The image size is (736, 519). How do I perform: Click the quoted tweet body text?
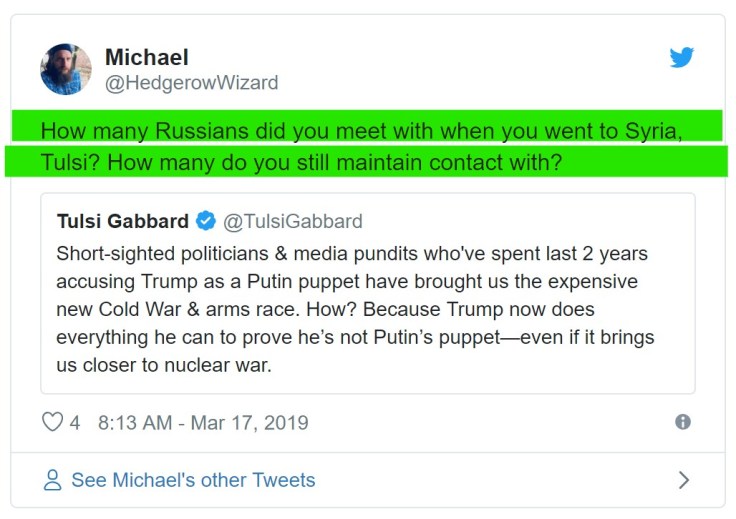pyautogui.click(x=355, y=309)
